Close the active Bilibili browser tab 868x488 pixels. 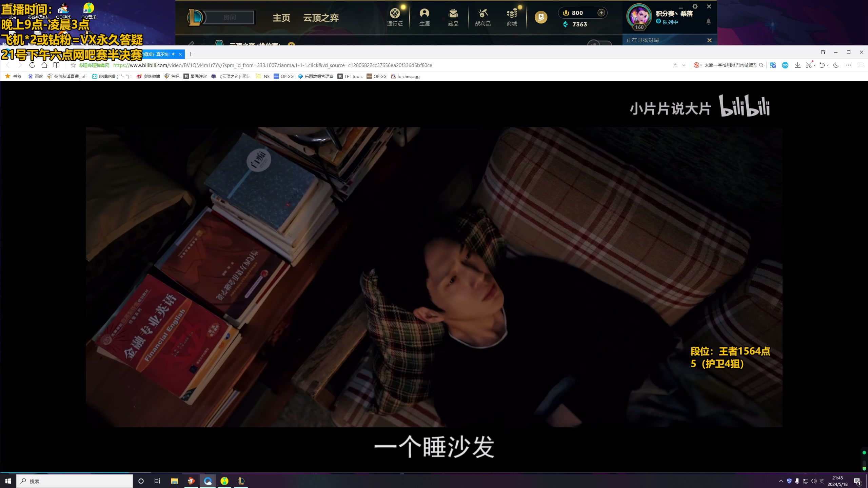[x=180, y=54]
